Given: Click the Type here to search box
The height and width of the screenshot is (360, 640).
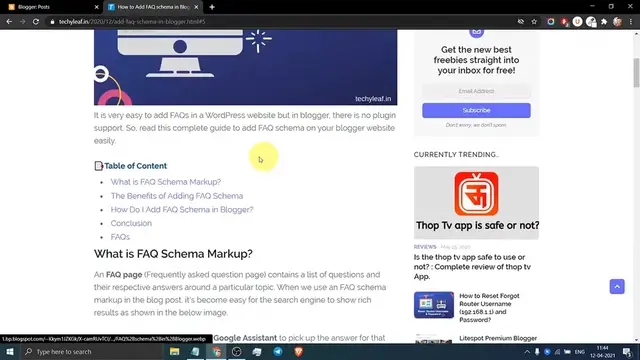Looking at the screenshot, I should click(91, 351).
